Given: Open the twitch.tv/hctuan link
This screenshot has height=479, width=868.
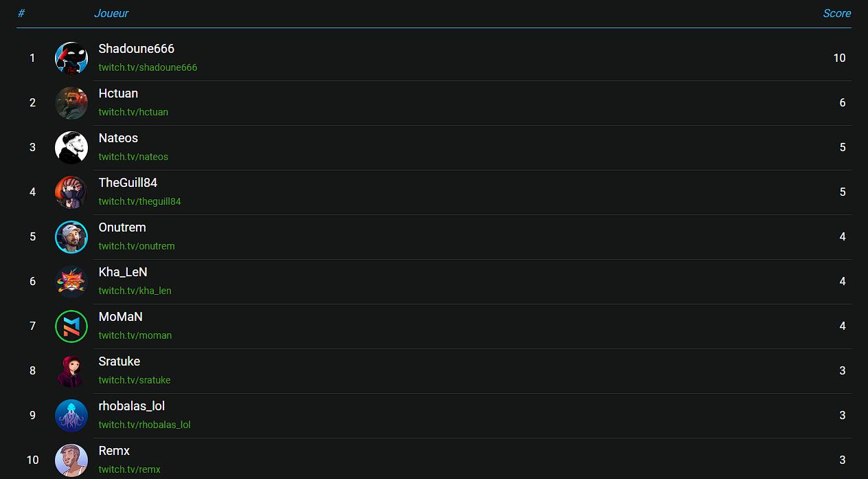Looking at the screenshot, I should coord(133,112).
